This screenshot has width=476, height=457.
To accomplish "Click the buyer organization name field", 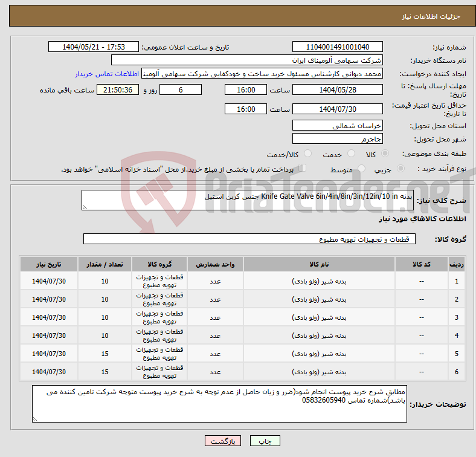I will pos(247,60).
